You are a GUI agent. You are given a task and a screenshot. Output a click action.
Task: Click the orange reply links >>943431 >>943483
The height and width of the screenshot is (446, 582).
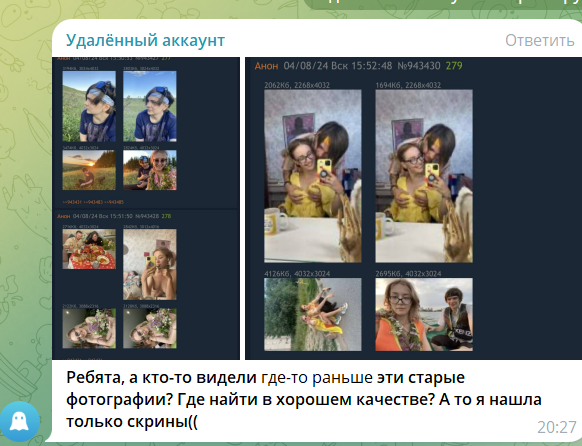(93, 202)
